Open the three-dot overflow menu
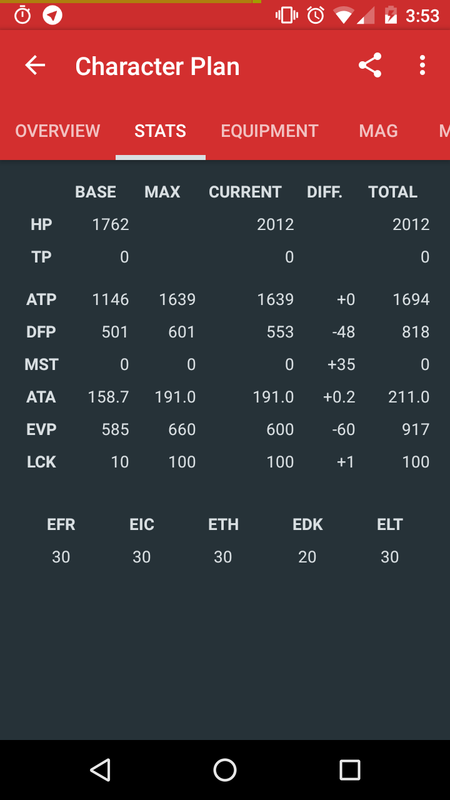This screenshot has height=800, width=450. (x=422, y=65)
